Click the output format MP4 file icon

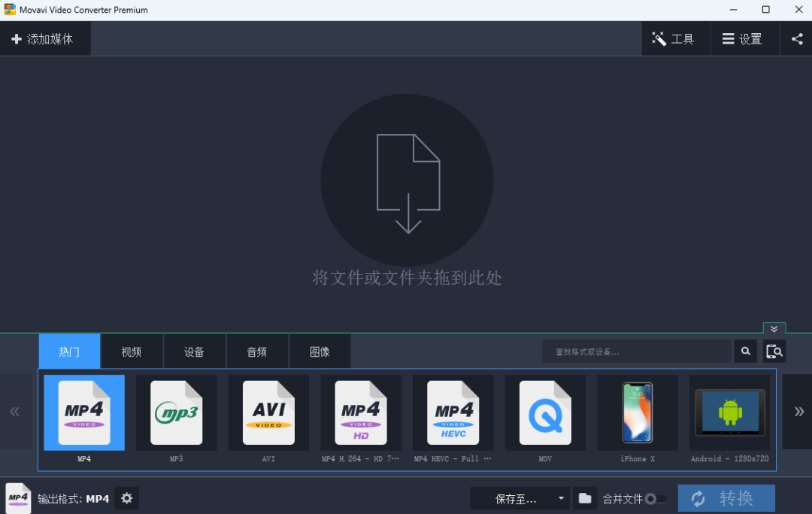coord(18,498)
